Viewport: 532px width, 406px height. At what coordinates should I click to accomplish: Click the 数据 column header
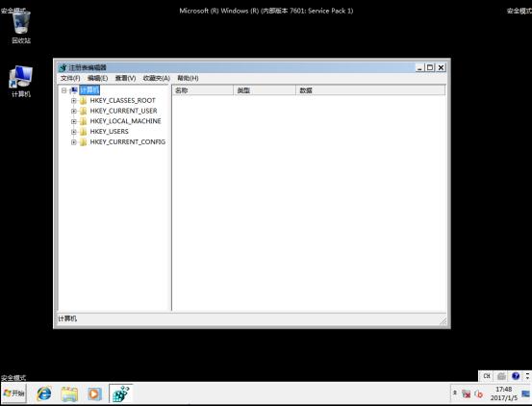pos(370,90)
